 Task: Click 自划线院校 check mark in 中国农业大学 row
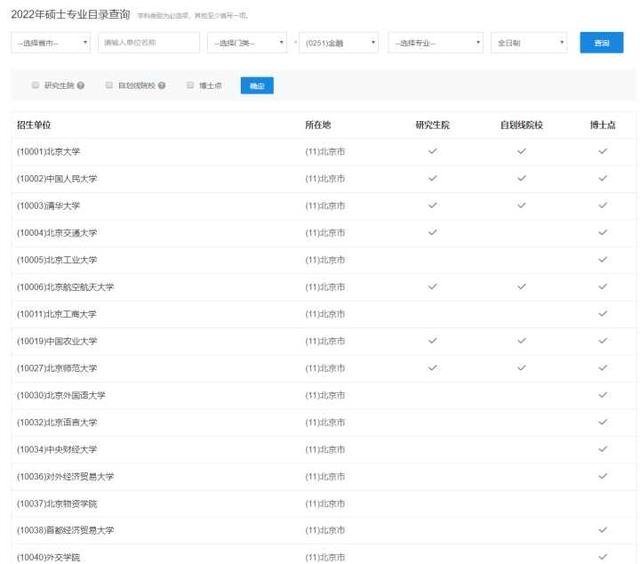click(x=521, y=340)
